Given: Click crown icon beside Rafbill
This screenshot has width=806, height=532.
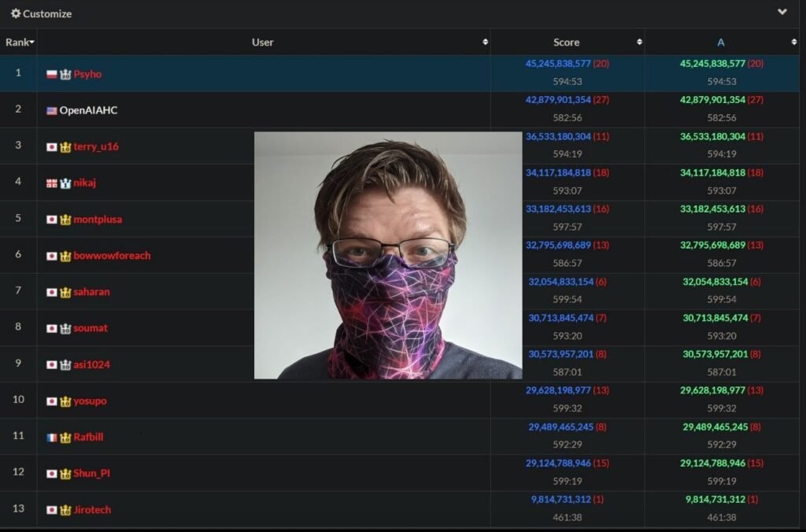Looking at the screenshot, I should [x=65, y=438].
